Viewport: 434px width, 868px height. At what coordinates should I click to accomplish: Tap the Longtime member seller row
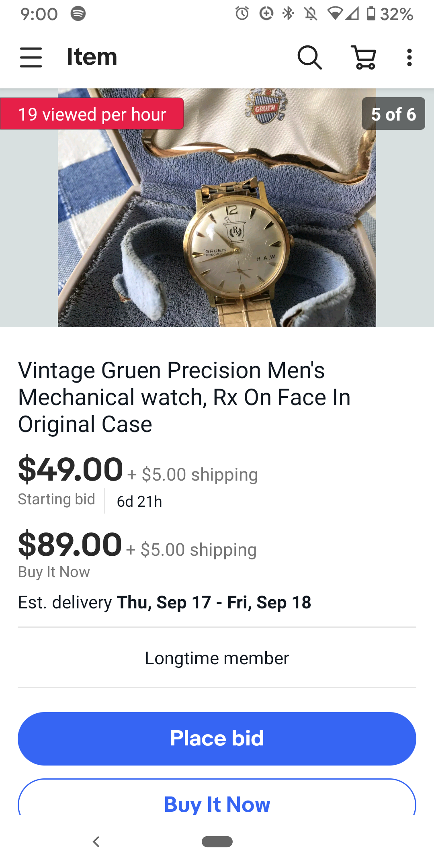click(217, 658)
